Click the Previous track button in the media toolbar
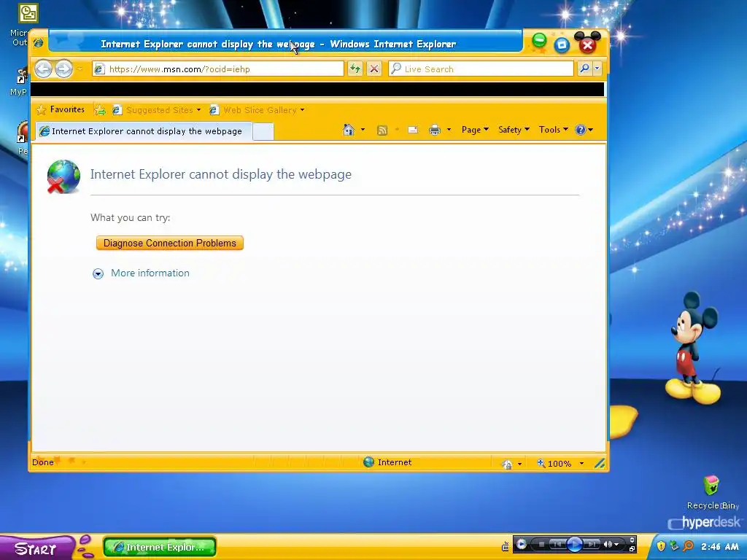 pyautogui.click(x=557, y=544)
